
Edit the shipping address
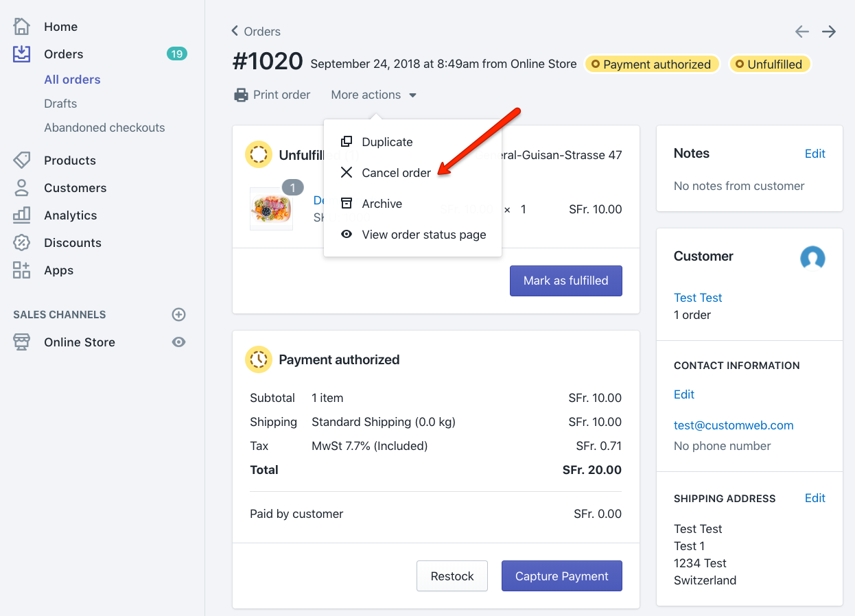(815, 498)
